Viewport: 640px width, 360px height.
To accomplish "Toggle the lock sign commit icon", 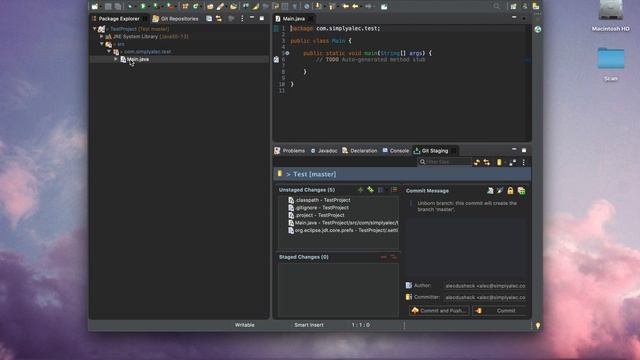I will (510, 191).
